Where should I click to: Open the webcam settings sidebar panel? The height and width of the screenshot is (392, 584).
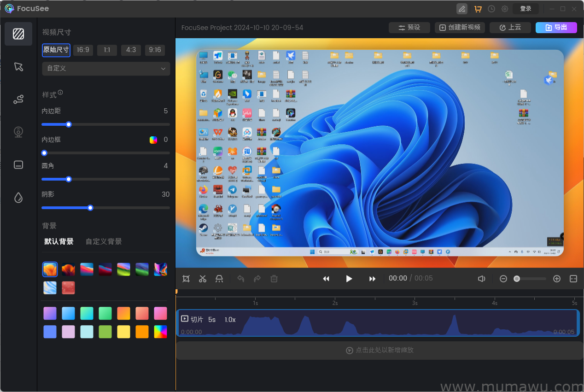pyautogui.click(x=18, y=132)
